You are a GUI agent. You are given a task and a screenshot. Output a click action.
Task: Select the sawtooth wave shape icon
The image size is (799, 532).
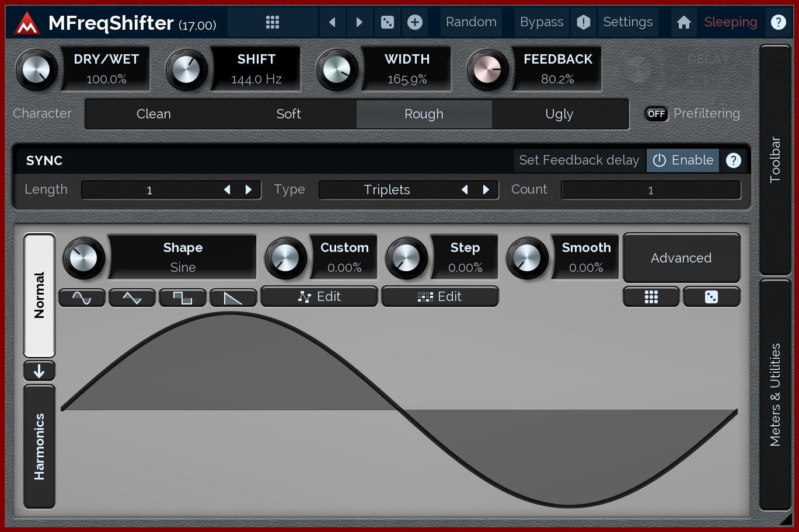pos(233,297)
